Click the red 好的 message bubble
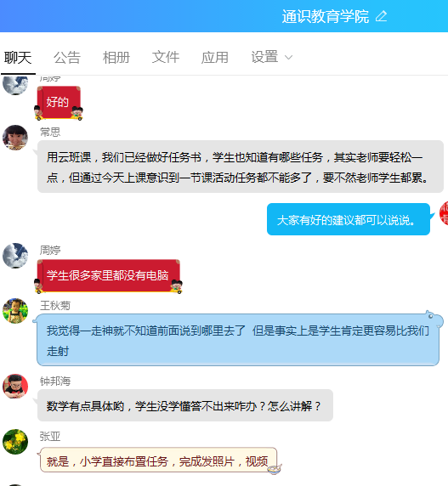 (x=59, y=102)
